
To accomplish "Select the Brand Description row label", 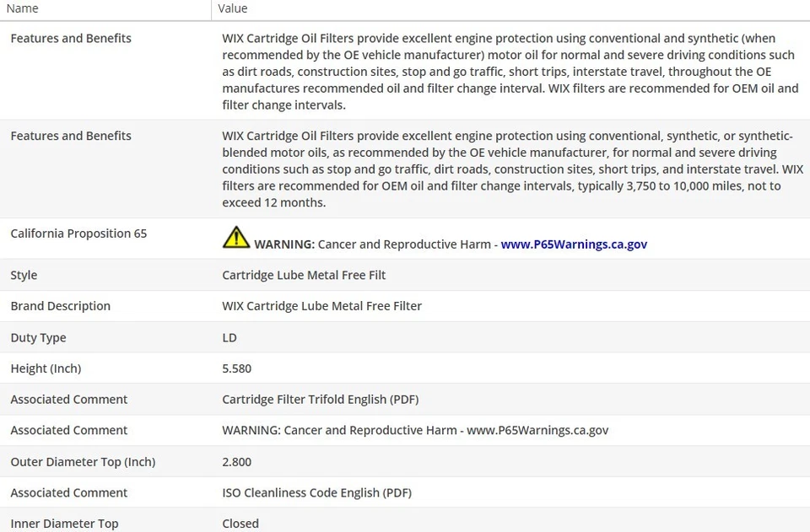I will 61,306.
